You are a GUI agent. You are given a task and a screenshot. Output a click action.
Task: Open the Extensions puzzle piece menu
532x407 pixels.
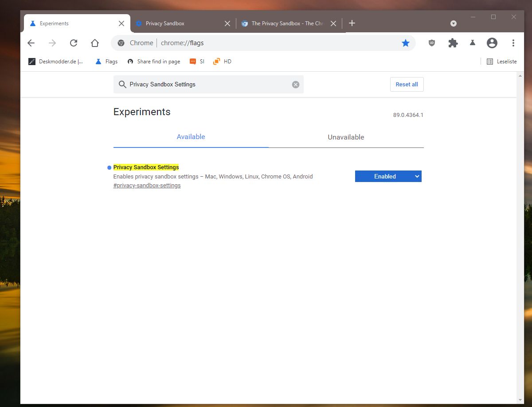[453, 43]
